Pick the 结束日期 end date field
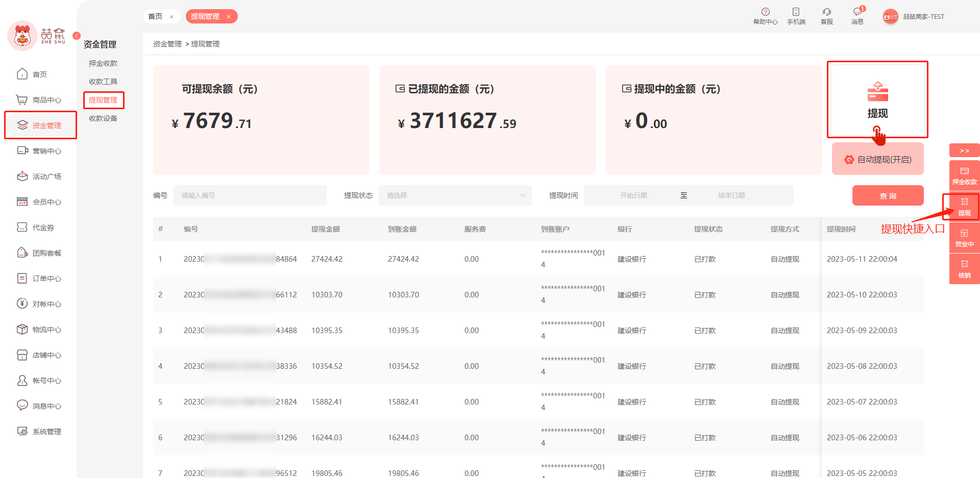This screenshot has height=478, width=980. [731, 195]
